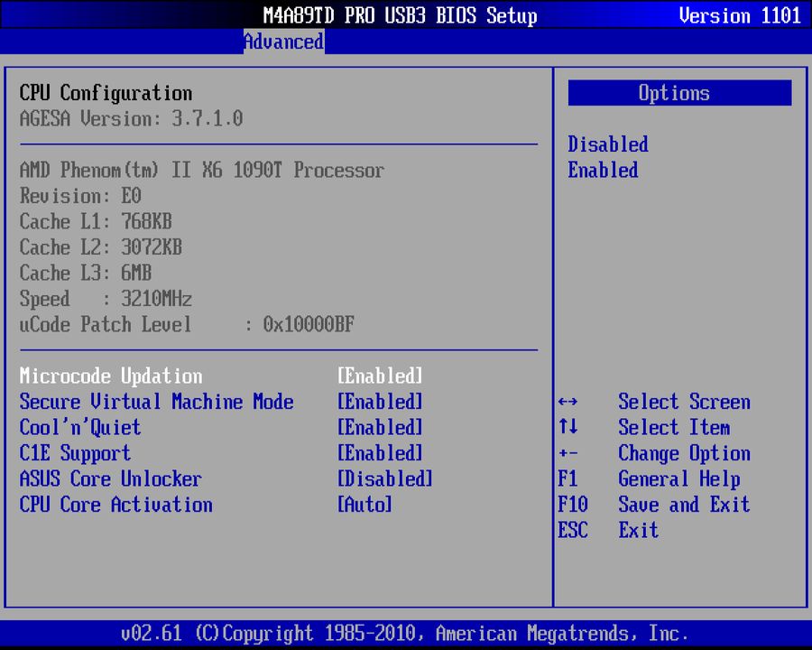Viewport: 812px width, 650px height.
Task: Open the Secure Virtual Machine Mode option
Action: (x=156, y=402)
